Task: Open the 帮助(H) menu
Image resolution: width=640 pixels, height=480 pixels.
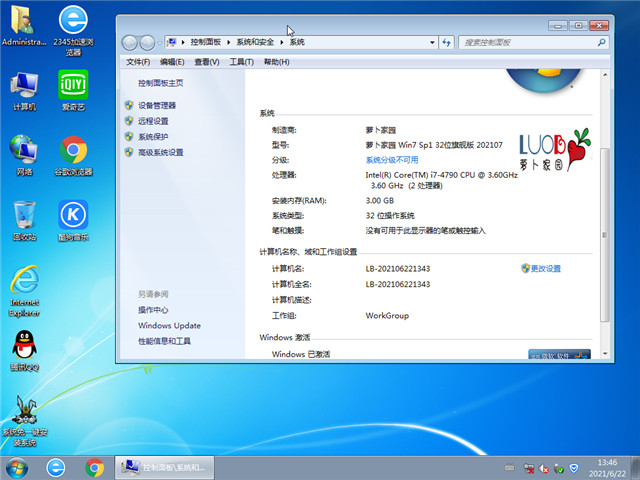Action: (x=276, y=62)
